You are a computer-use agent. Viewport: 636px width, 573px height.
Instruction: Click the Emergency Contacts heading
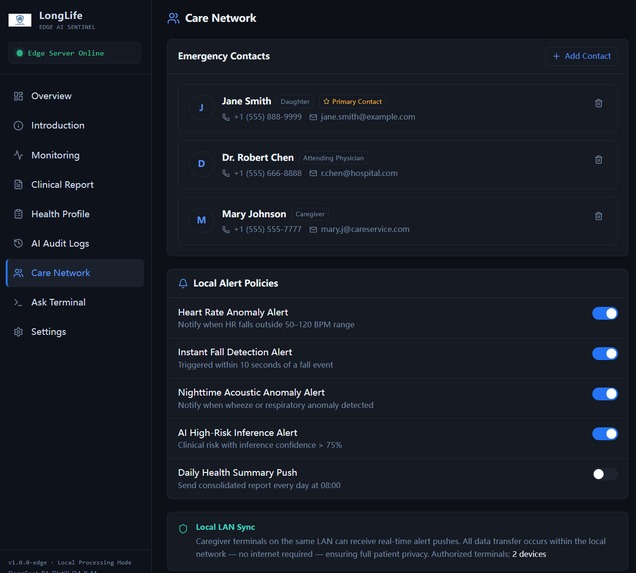[x=224, y=56]
